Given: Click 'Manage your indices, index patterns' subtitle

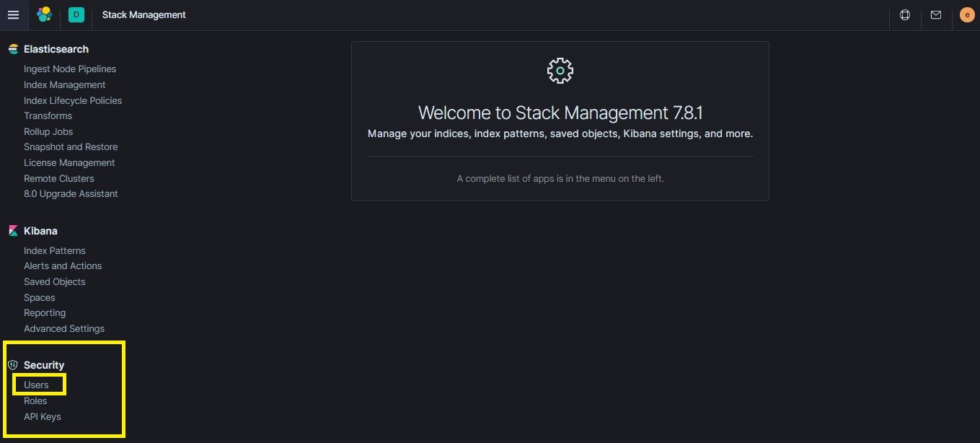Looking at the screenshot, I should pyautogui.click(x=560, y=133).
